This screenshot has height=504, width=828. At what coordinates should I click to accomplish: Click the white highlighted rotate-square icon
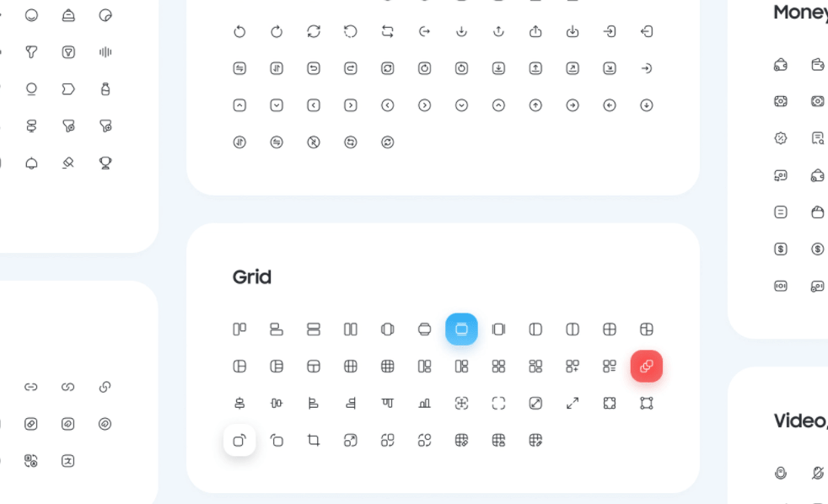coord(239,440)
